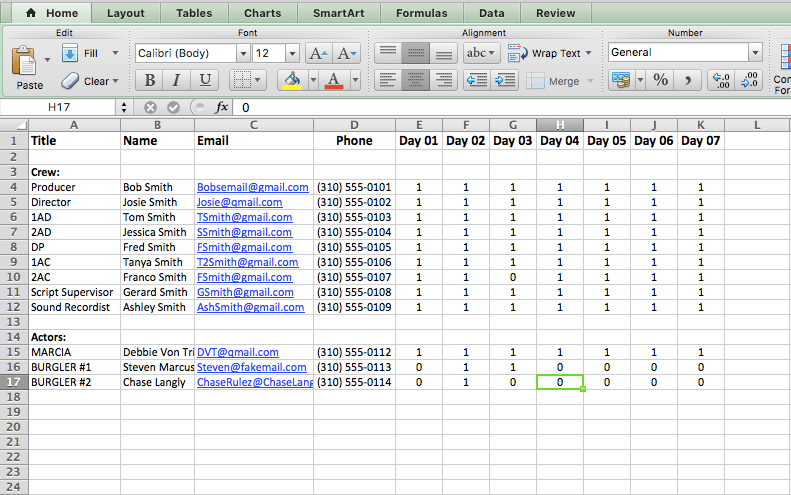
Task: Open the abc orientation dropdown
Action: 482,52
